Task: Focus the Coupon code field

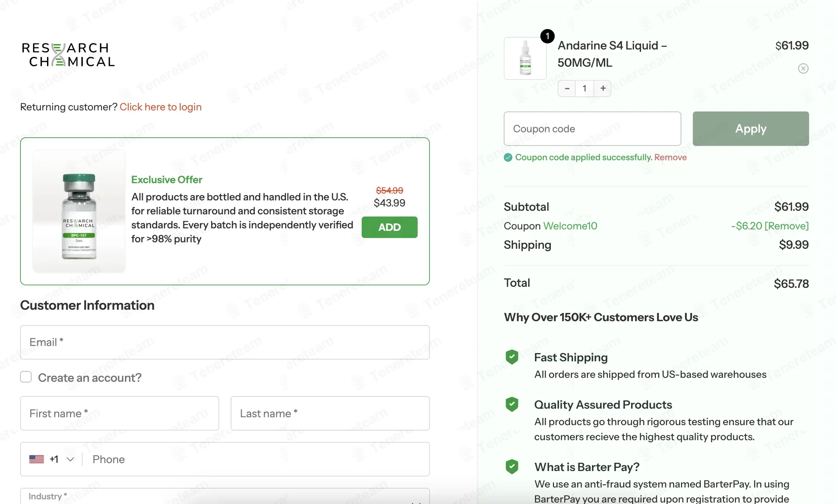Action: [592, 129]
